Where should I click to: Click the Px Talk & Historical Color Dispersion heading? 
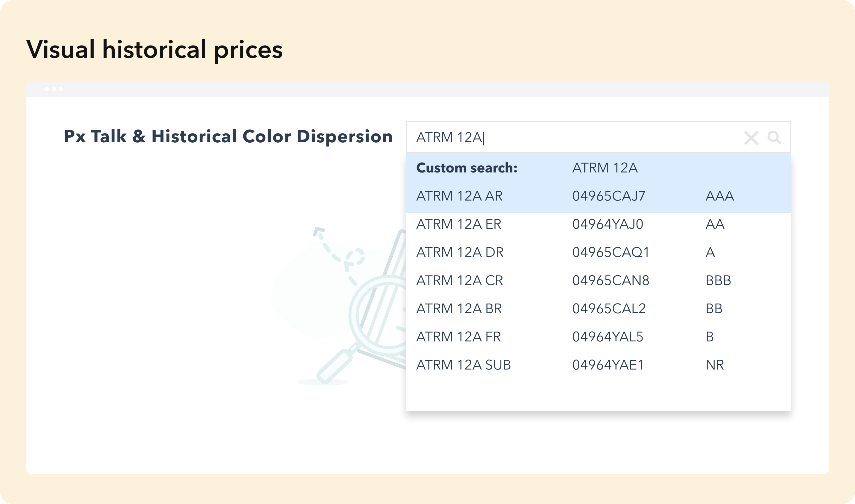(228, 137)
